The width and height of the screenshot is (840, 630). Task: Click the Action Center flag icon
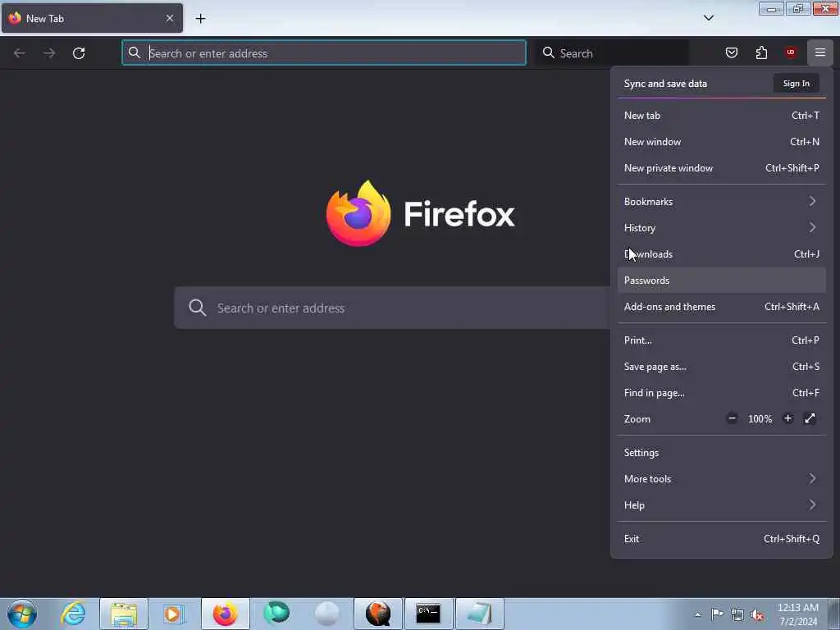[x=717, y=614]
